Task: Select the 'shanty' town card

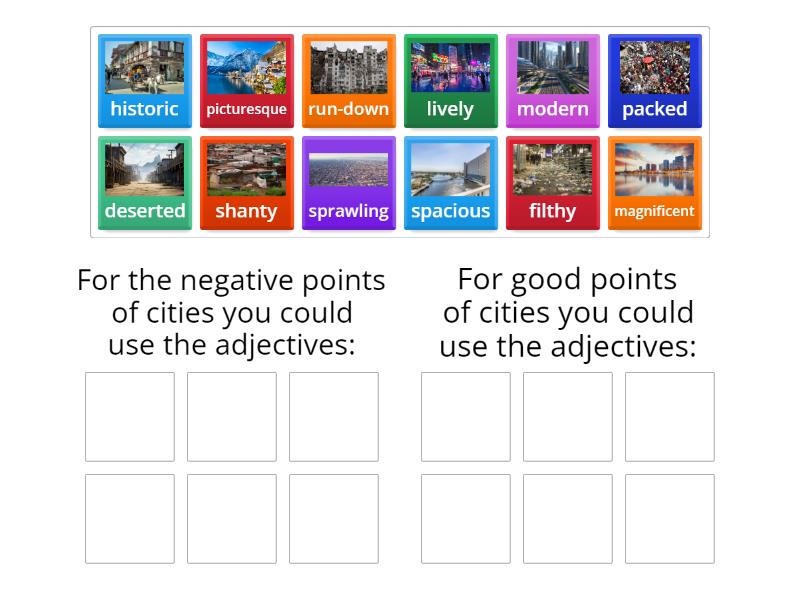Action: pyautogui.click(x=246, y=182)
